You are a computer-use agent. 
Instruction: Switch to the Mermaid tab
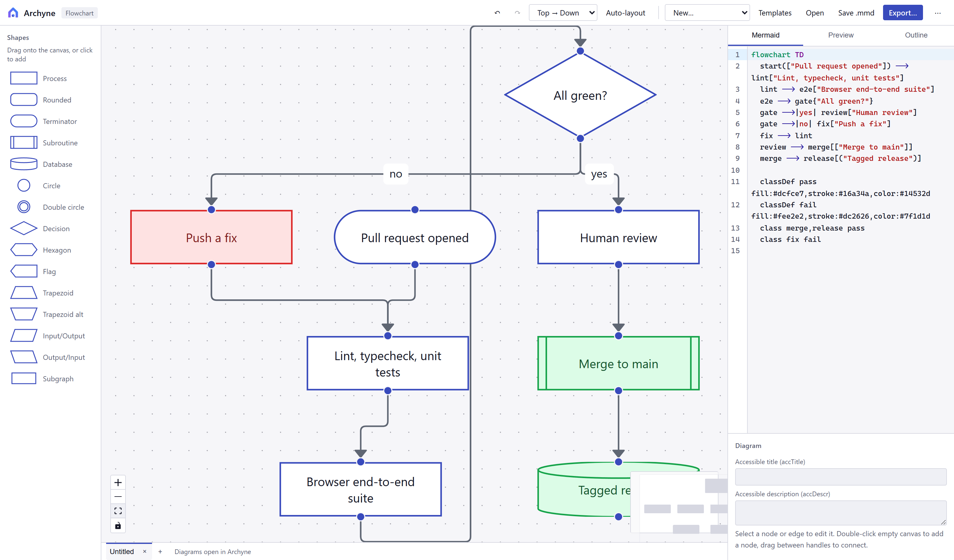click(766, 35)
